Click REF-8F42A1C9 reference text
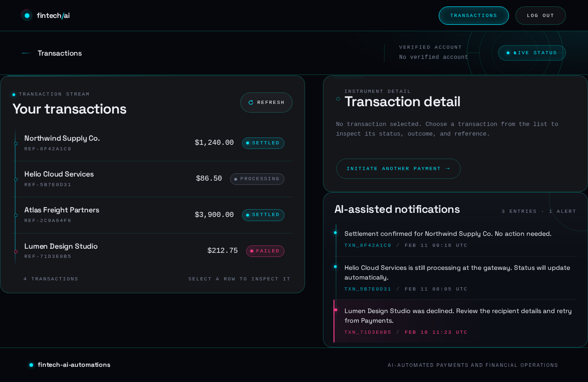 tap(48, 149)
